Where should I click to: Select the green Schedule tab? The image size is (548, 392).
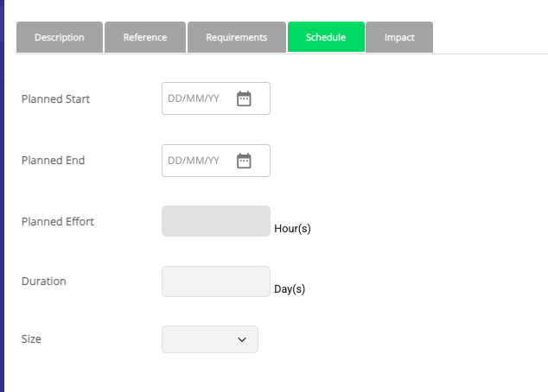point(326,38)
